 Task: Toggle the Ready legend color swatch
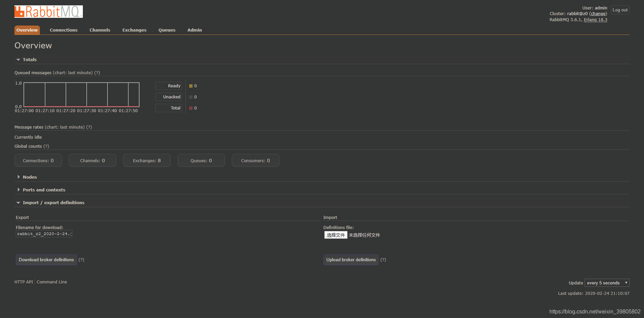click(x=191, y=86)
